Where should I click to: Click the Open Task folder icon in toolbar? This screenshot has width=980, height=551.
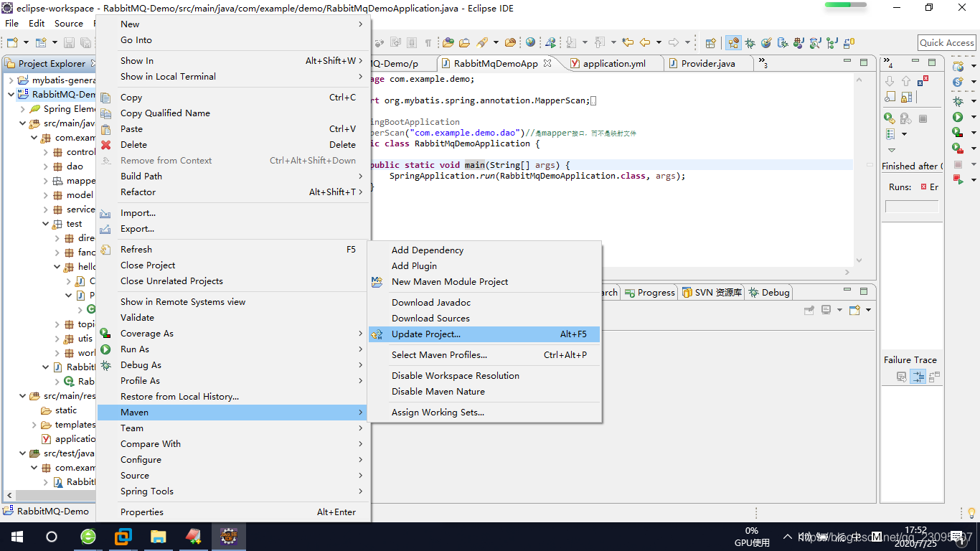(x=464, y=42)
